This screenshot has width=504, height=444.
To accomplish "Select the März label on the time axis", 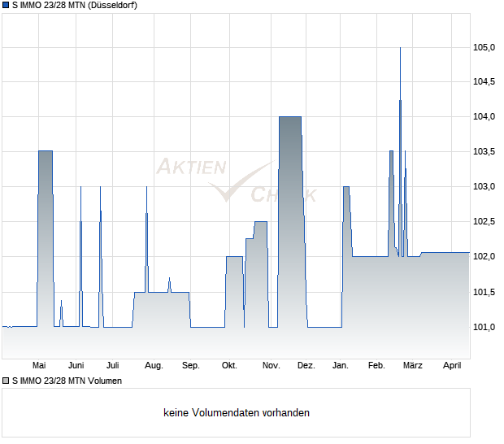I will pyautogui.click(x=413, y=366).
